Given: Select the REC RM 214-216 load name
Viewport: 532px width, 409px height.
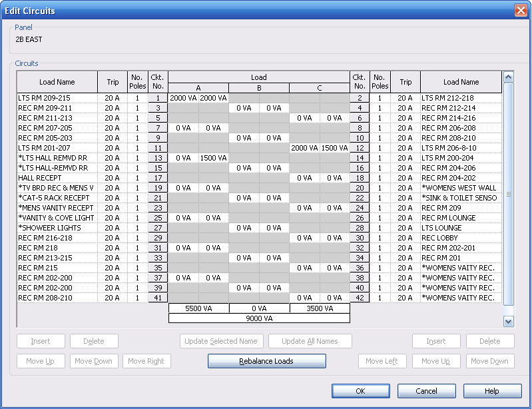Looking at the screenshot, I should tap(461, 118).
